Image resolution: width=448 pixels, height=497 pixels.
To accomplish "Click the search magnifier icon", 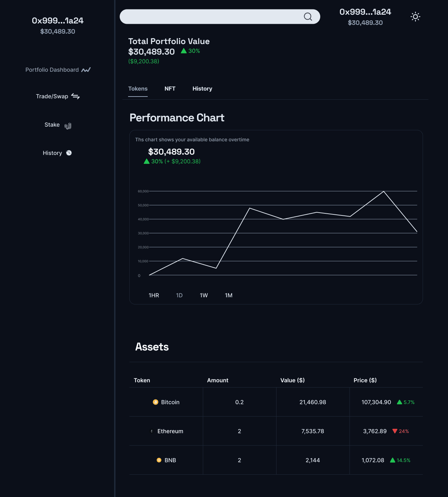I will click(308, 16).
